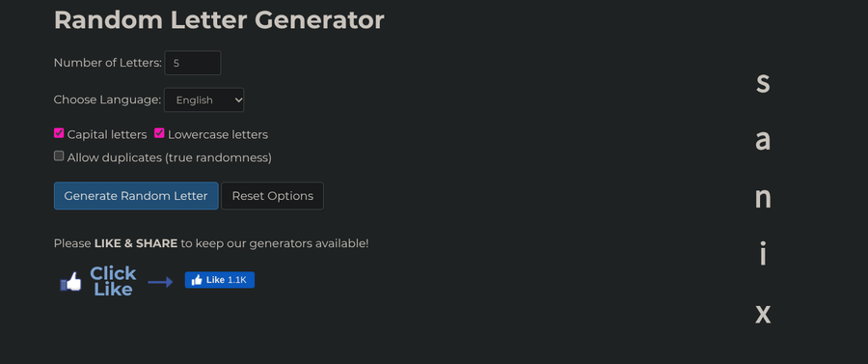Click the Reset Options button
This screenshot has width=868, height=364.
tap(272, 196)
